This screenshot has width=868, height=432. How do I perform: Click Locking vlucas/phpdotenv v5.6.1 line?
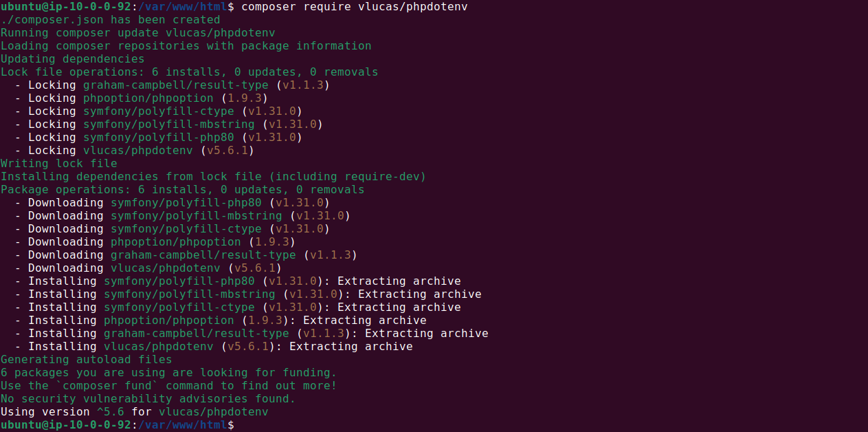pos(135,151)
